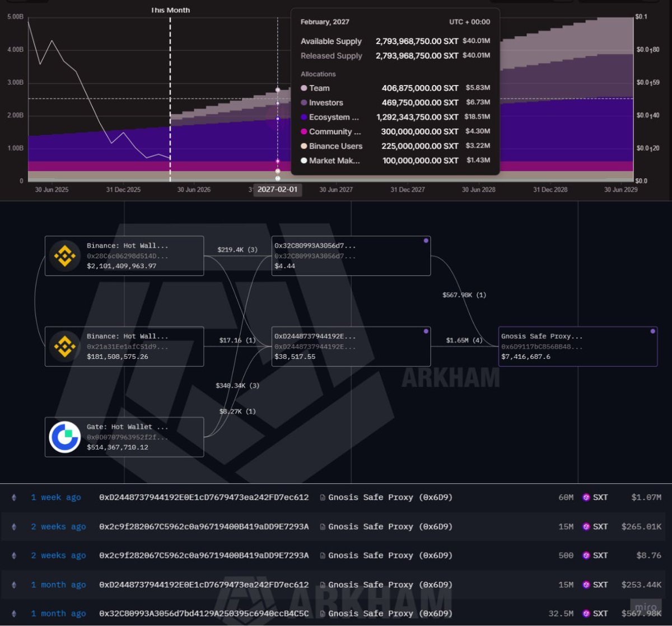Click the Community allocation color dot
This screenshot has height=626, width=672.
304,132
